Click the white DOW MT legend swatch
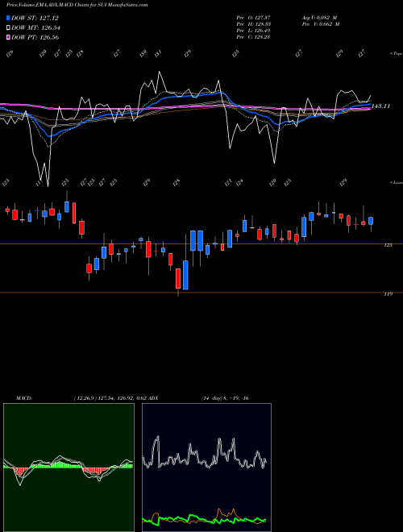The height and width of the screenshot is (532, 403). 8,28
